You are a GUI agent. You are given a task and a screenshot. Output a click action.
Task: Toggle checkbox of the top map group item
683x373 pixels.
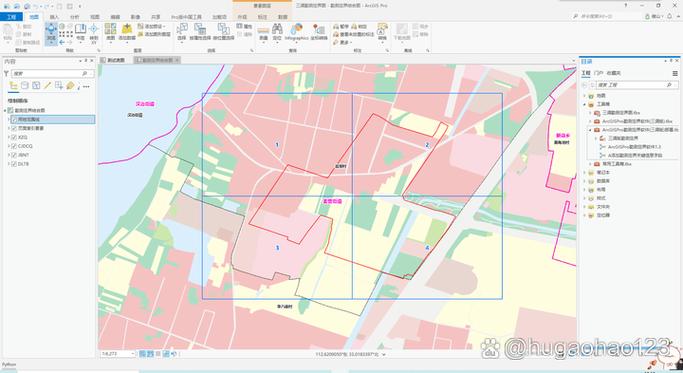10,111
